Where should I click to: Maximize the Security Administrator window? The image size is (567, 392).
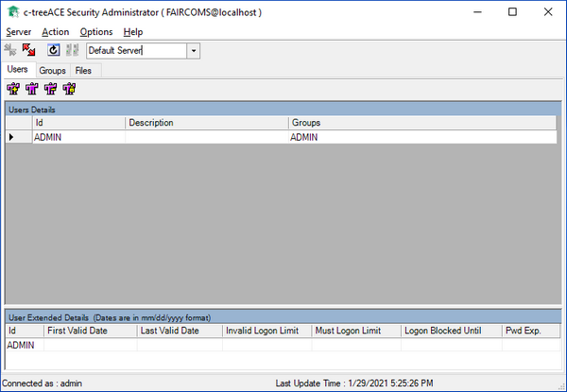512,12
